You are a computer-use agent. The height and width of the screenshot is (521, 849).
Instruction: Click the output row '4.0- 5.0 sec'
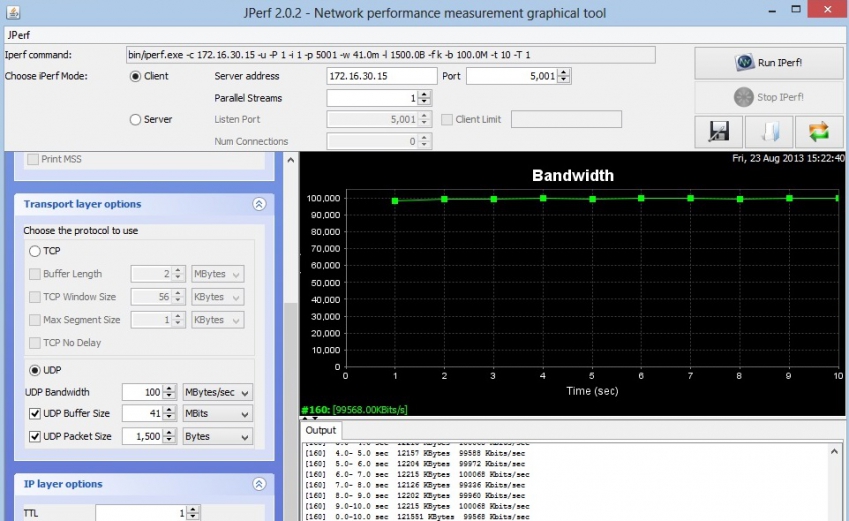point(415,453)
